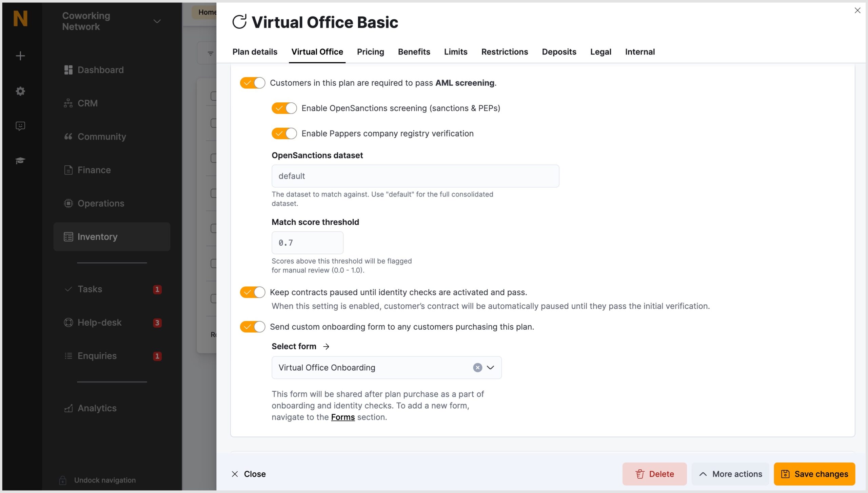Click the recurring plan icon beside the title
868x493 pixels.
click(239, 22)
